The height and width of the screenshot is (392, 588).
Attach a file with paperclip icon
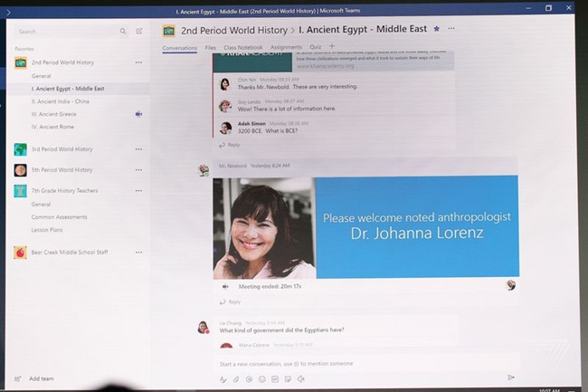pyautogui.click(x=236, y=379)
